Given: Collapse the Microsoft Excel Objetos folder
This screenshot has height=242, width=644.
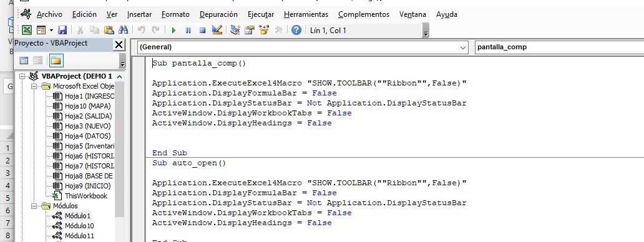Looking at the screenshot, I should 34,86.
